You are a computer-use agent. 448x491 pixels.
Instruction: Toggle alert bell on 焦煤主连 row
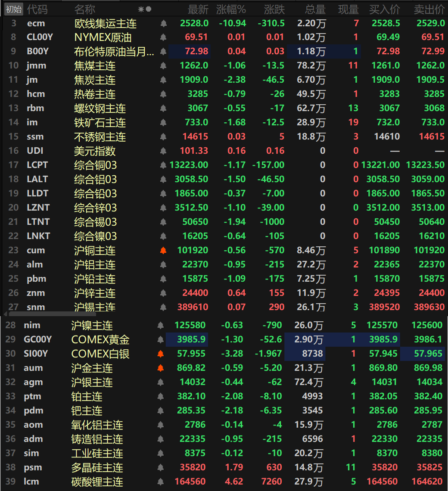163,66
